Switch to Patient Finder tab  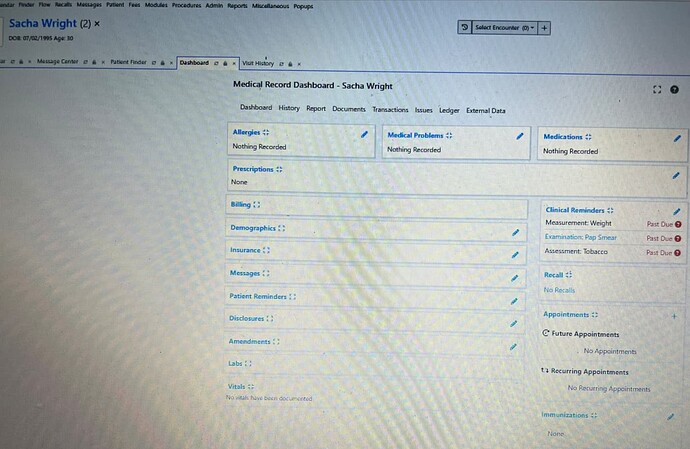[x=128, y=62]
